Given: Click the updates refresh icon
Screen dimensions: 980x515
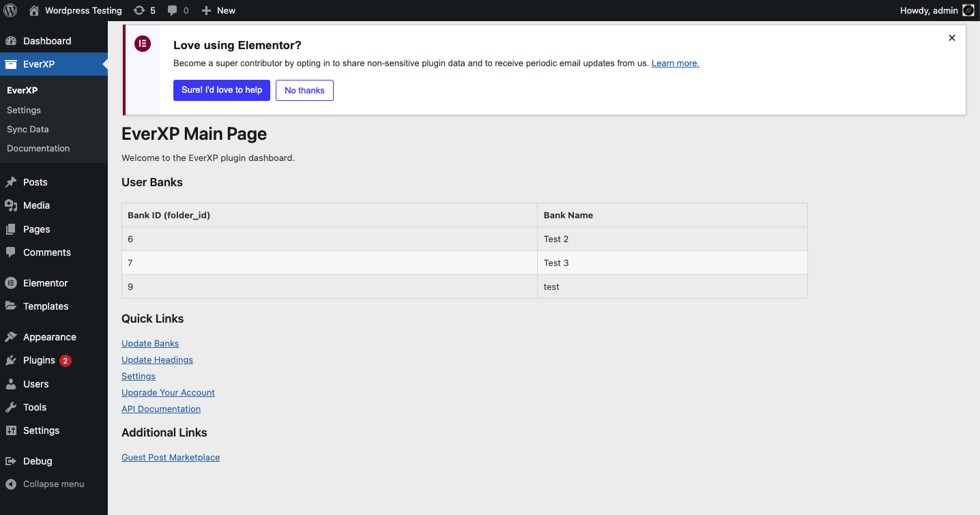Looking at the screenshot, I should pos(139,10).
